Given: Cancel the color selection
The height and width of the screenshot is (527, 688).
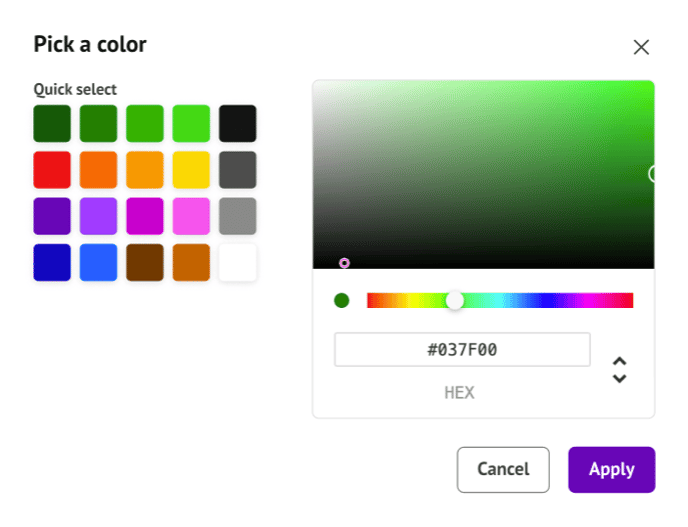Looking at the screenshot, I should (x=503, y=470).
